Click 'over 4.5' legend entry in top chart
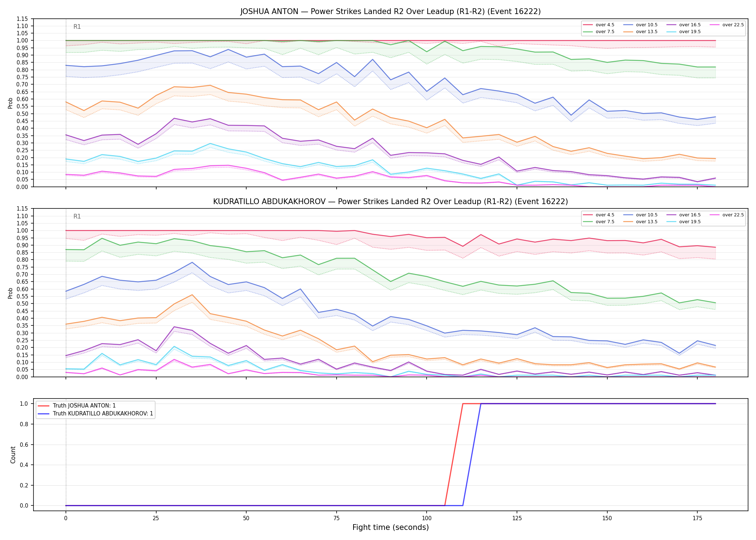756x540 pixels. pyautogui.click(x=599, y=25)
